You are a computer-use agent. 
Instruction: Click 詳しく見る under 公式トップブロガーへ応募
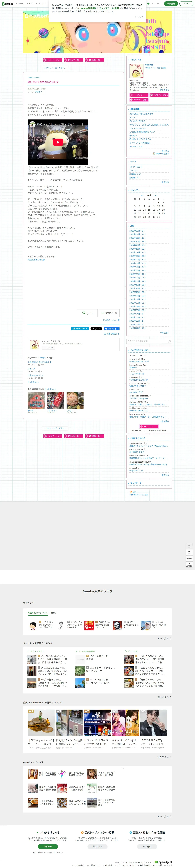click(97, 846)
